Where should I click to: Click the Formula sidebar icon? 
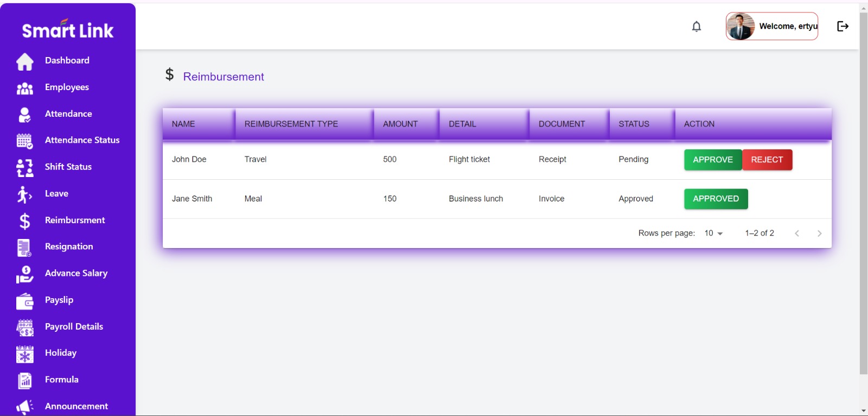(24, 380)
